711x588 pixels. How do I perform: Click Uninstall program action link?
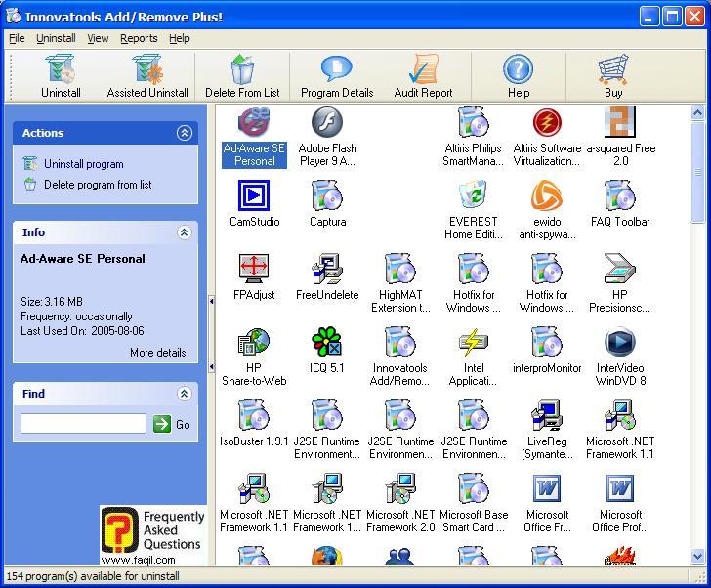point(83,164)
